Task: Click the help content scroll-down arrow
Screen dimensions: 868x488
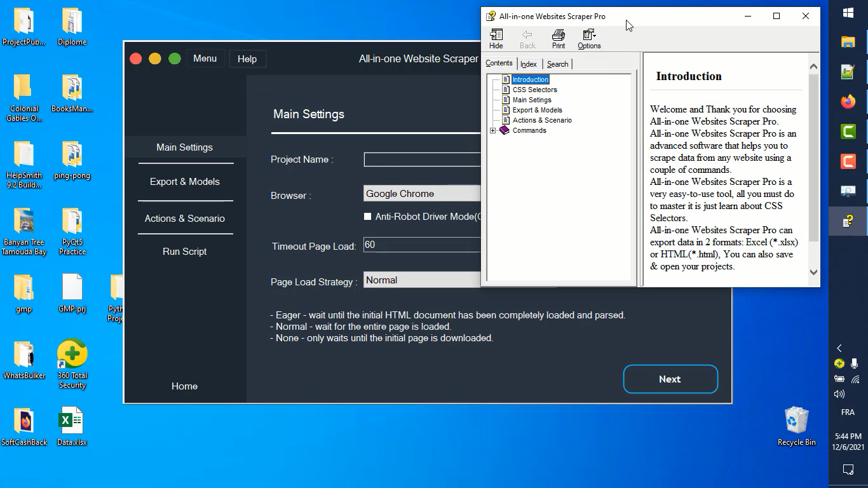Action: 813,272
